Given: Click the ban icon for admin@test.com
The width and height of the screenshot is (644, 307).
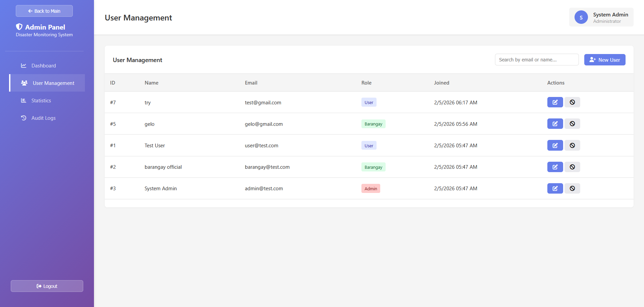Looking at the screenshot, I should [572, 188].
